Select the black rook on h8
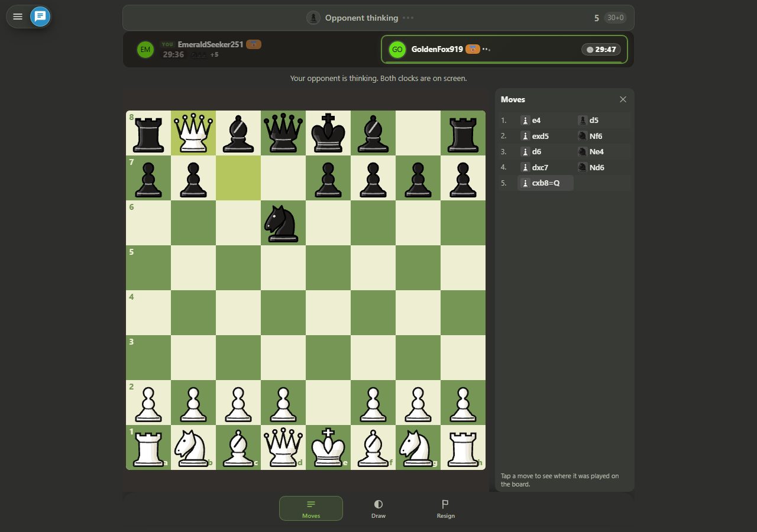This screenshot has width=757, height=532. tap(463, 133)
